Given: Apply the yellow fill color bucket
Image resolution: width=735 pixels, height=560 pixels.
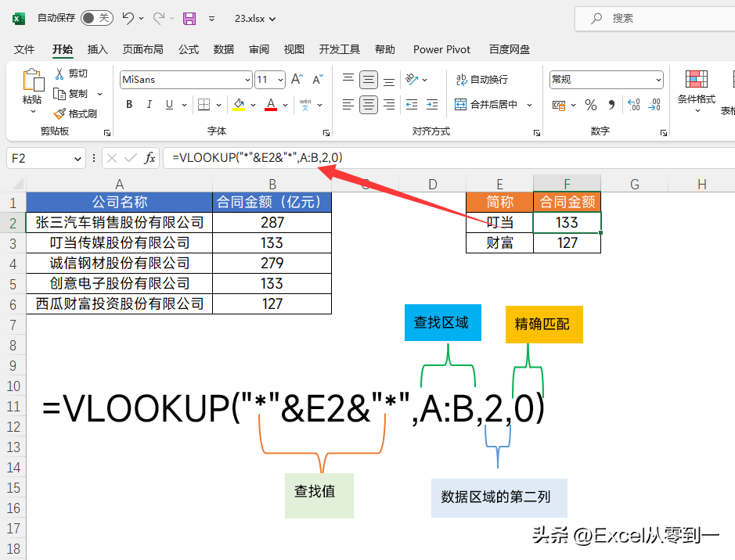Looking at the screenshot, I should click(x=239, y=105).
